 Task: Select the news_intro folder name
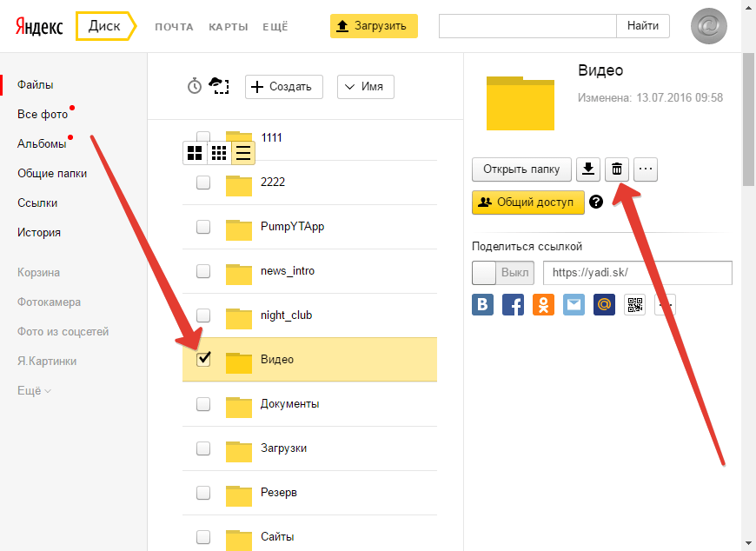[288, 271]
